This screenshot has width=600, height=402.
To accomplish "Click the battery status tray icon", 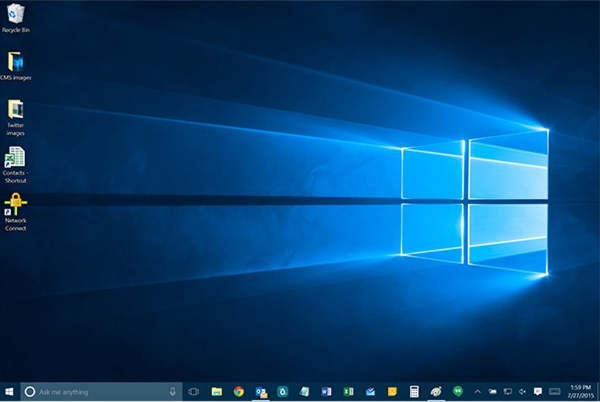I will click(492, 392).
